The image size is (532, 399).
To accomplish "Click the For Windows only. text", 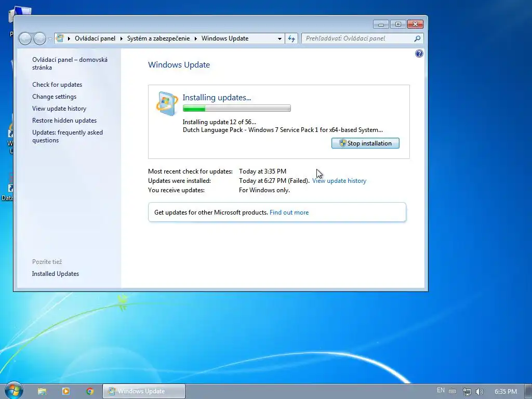I will pos(264,190).
